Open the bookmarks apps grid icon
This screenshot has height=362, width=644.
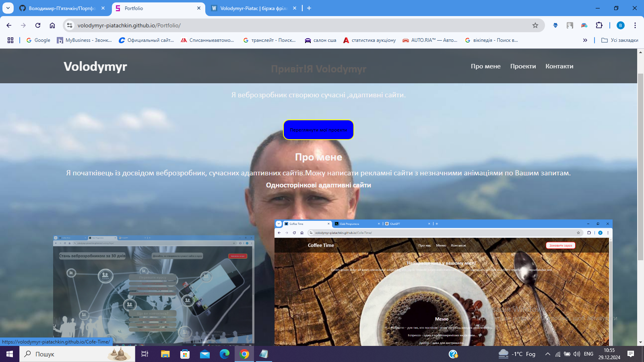tap(10, 40)
